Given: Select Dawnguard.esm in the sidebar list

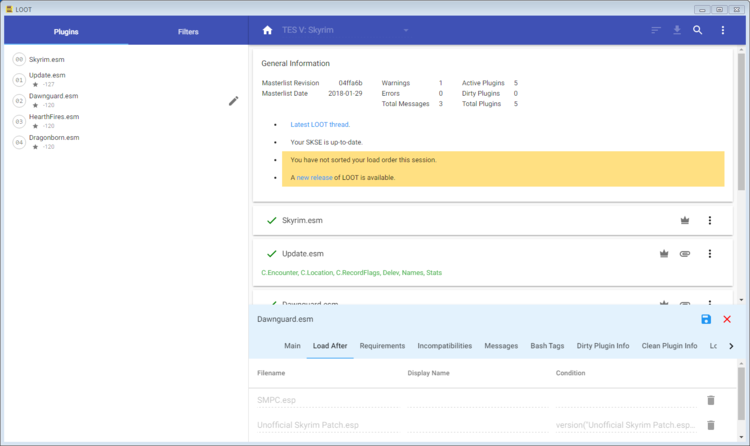Looking at the screenshot, I should (53, 96).
